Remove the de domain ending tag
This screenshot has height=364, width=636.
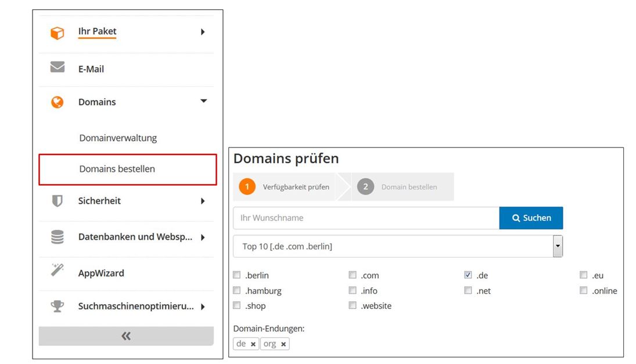[x=253, y=344]
